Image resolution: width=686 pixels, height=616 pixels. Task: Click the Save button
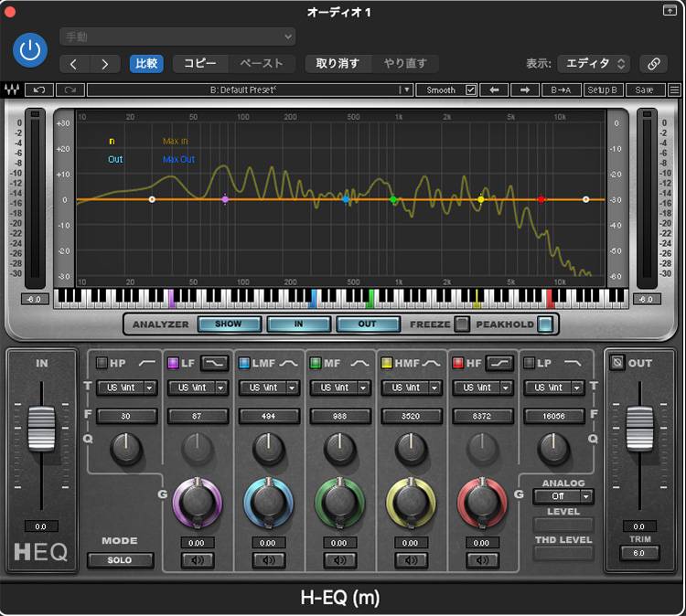pyautogui.click(x=645, y=90)
